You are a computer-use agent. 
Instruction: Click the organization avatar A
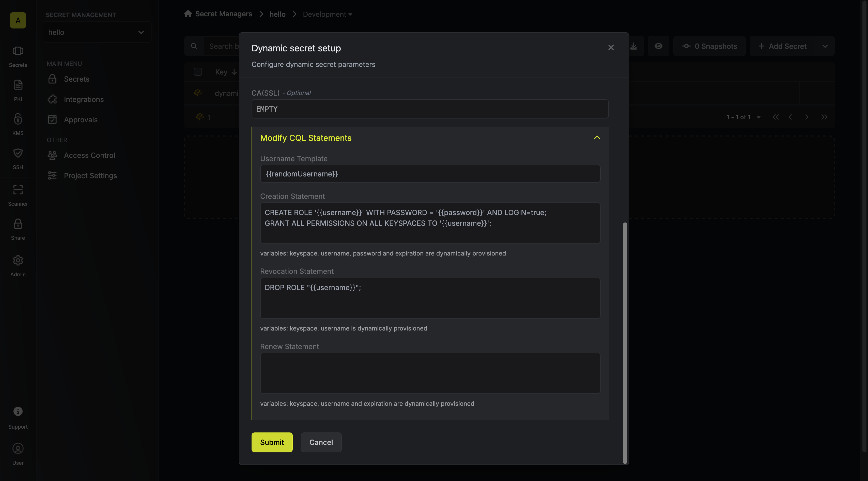[x=18, y=20]
